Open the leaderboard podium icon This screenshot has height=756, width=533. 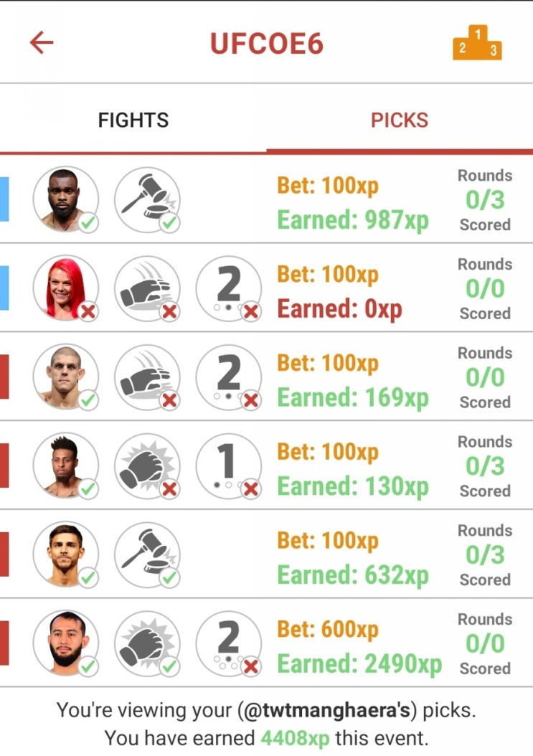tap(477, 43)
